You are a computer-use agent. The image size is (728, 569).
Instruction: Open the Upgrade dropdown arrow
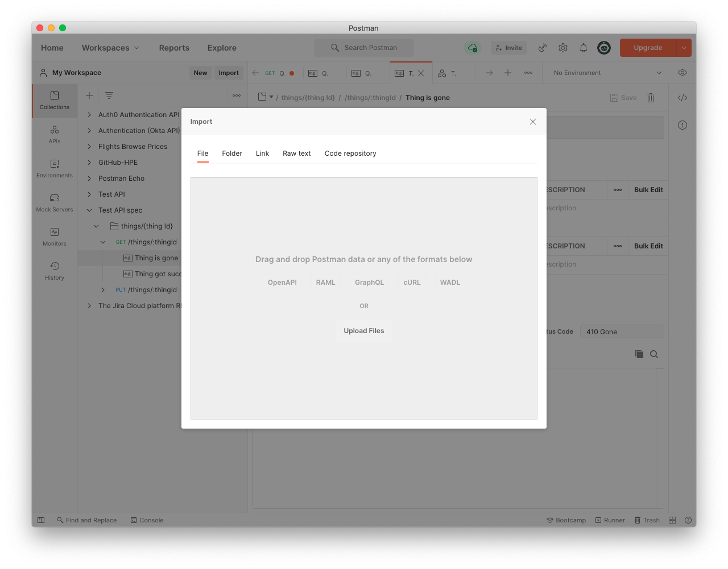(684, 48)
